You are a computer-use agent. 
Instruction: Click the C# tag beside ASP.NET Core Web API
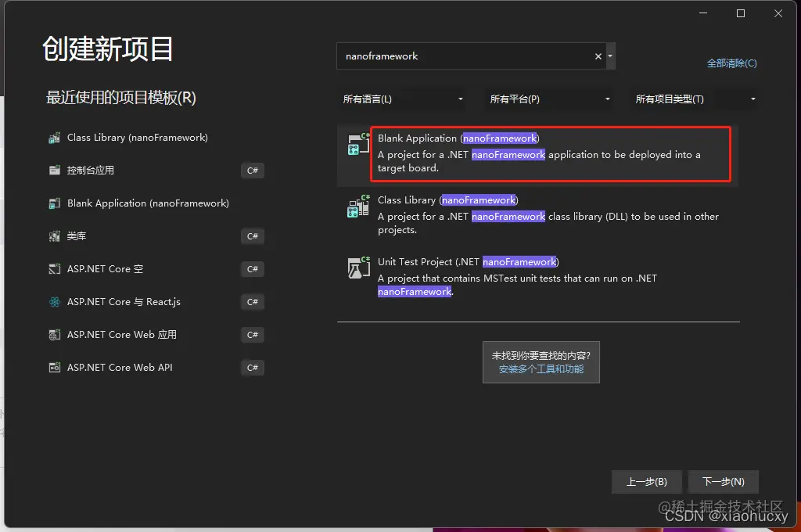[x=253, y=368]
